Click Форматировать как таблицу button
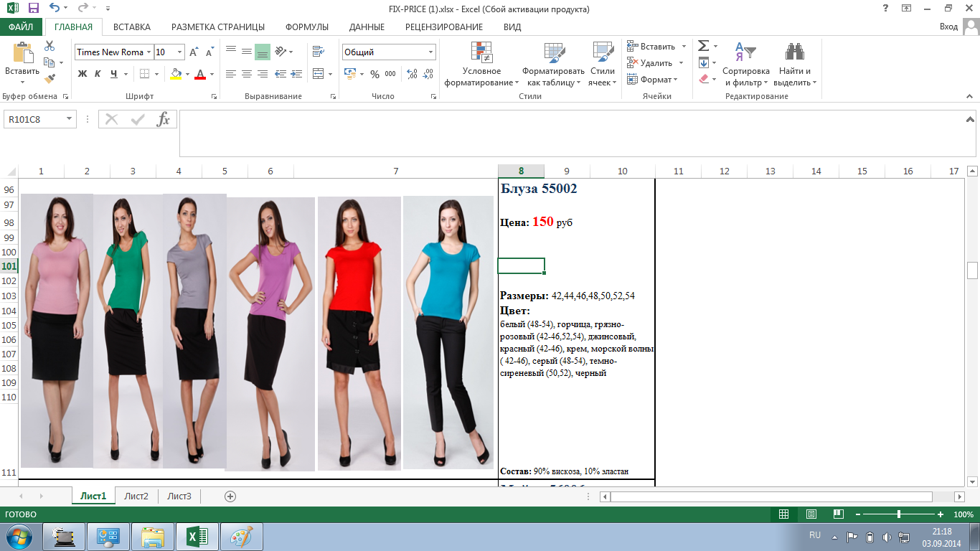Viewport: 980px width, 551px height. (553, 63)
